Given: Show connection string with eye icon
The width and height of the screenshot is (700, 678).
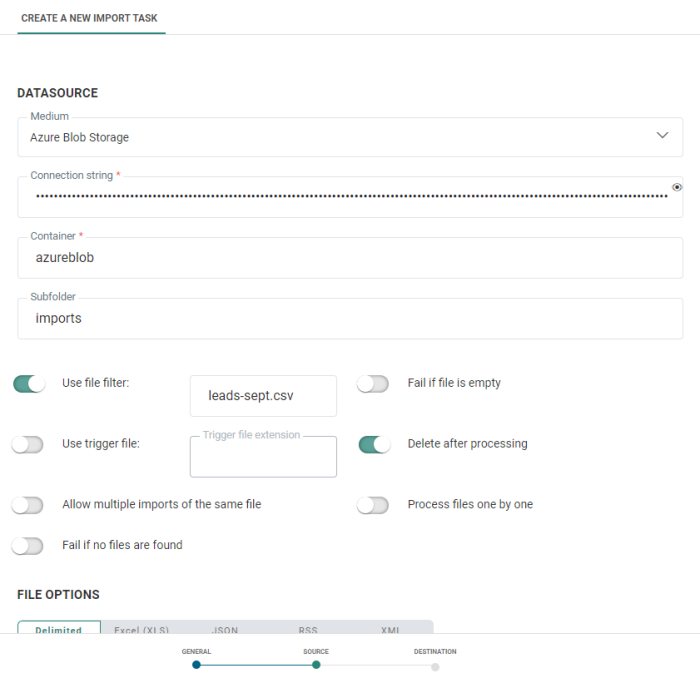Looking at the screenshot, I should point(677,187).
